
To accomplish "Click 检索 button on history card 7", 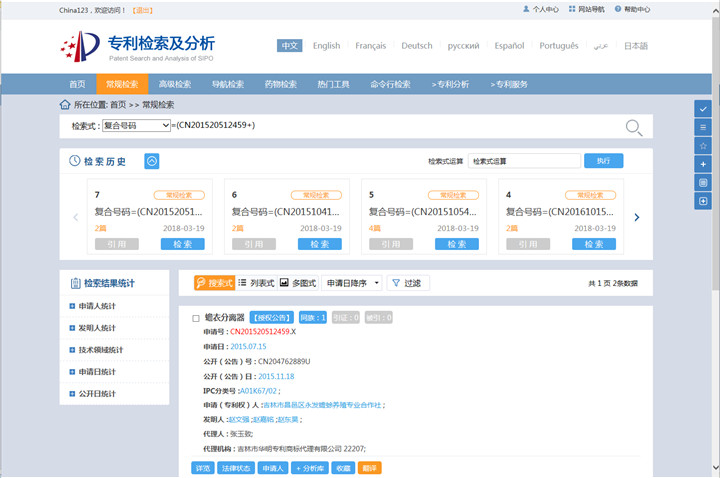I will point(183,244).
